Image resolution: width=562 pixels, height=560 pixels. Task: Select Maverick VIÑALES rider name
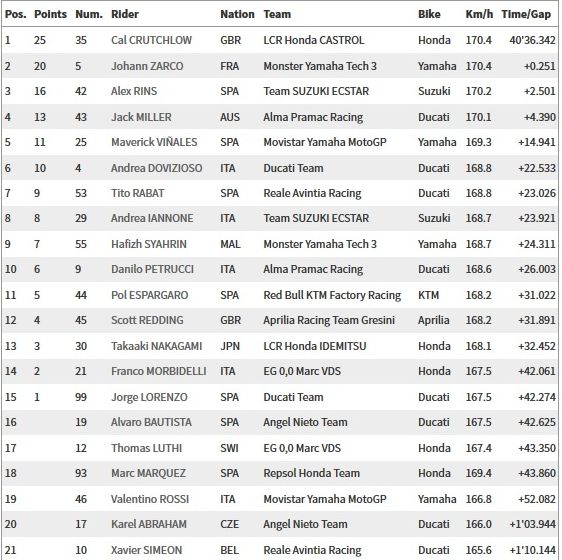click(154, 142)
